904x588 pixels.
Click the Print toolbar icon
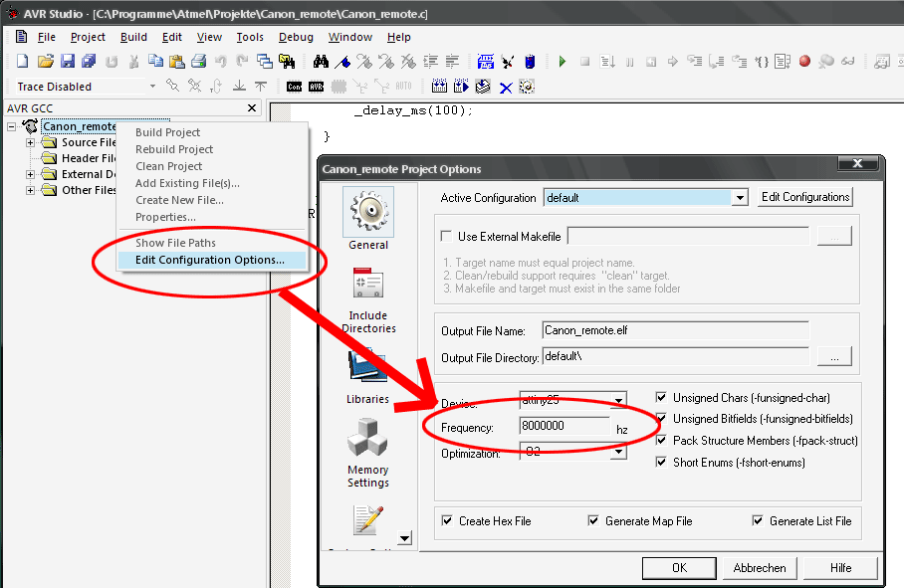[199, 61]
